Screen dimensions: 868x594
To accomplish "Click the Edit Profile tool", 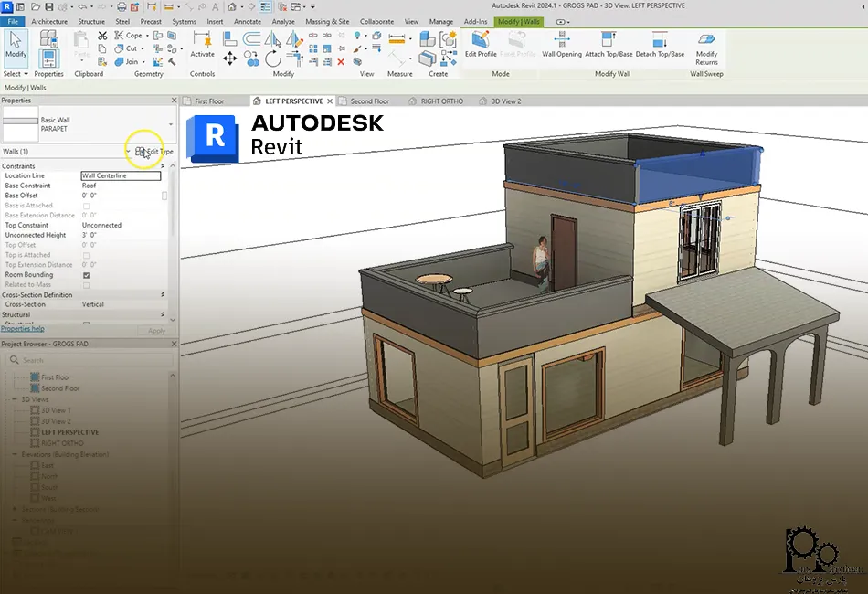I will pyautogui.click(x=481, y=43).
